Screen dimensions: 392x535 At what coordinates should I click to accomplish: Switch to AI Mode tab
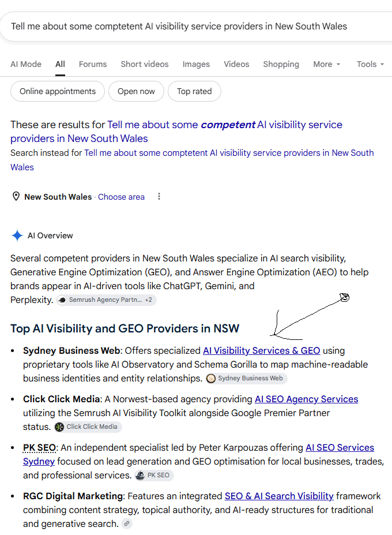click(26, 64)
